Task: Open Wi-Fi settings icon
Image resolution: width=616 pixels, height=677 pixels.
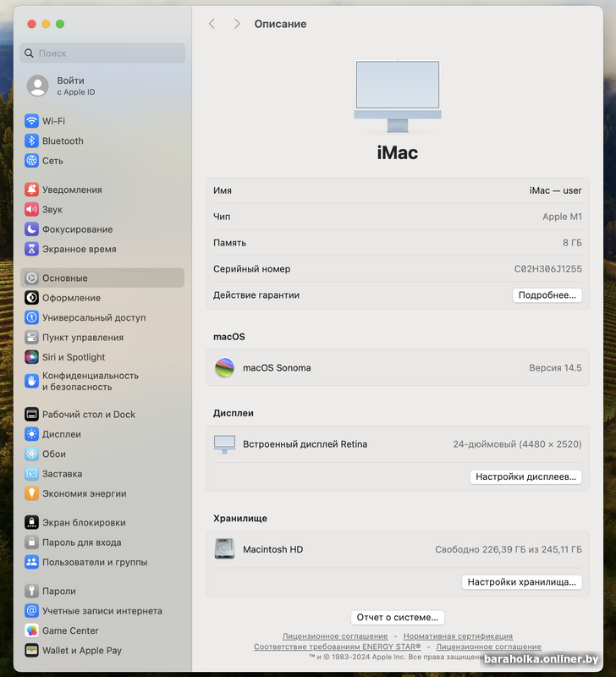Action: pyautogui.click(x=31, y=121)
